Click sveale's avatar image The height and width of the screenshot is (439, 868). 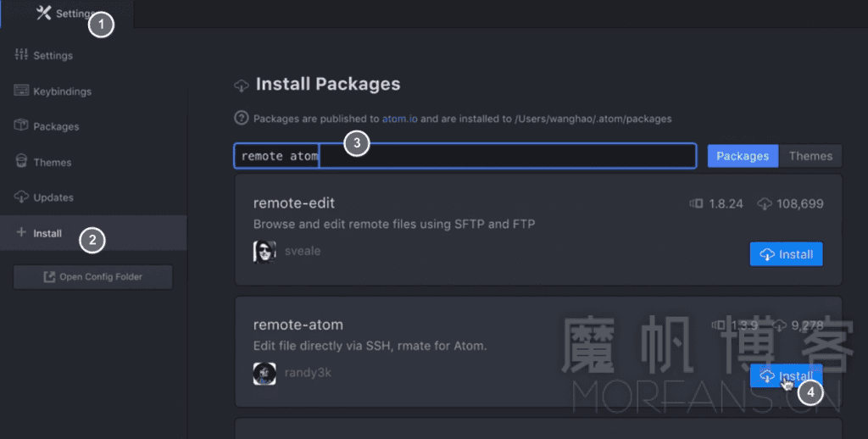click(264, 252)
